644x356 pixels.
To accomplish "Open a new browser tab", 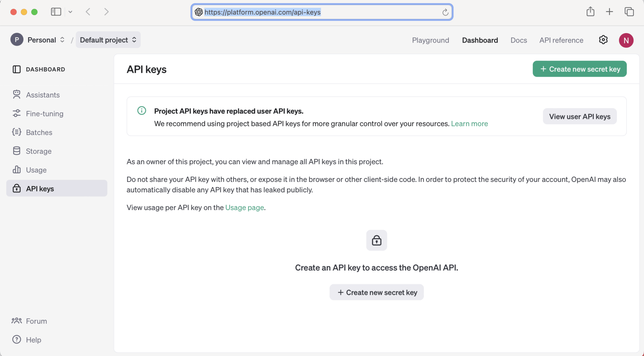I will [610, 12].
